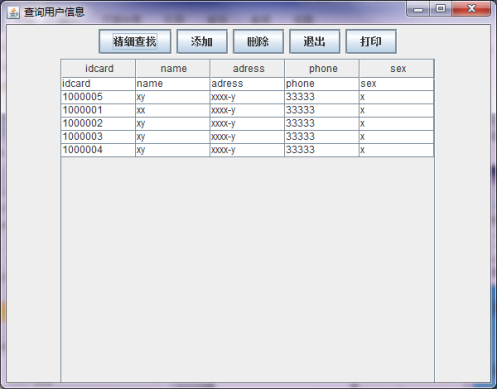Click the 退出 exit button
497x390 pixels.
(x=315, y=42)
